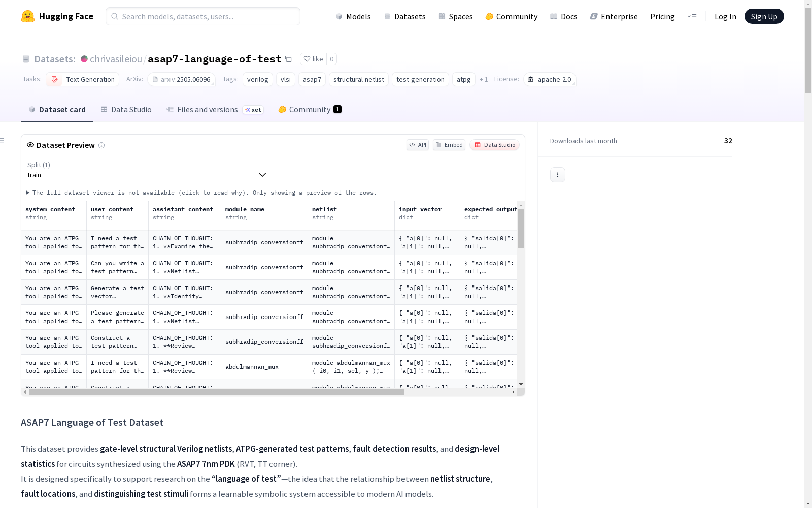This screenshot has height=508, width=812.
Task: Select the atpg tag
Action: (464, 79)
